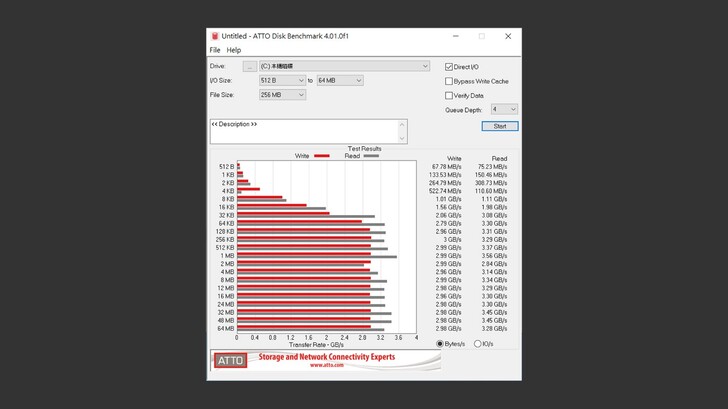This screenshot has width=728, height=409.
Task: Click the Read column header in results
Action: tap(500, 158)
